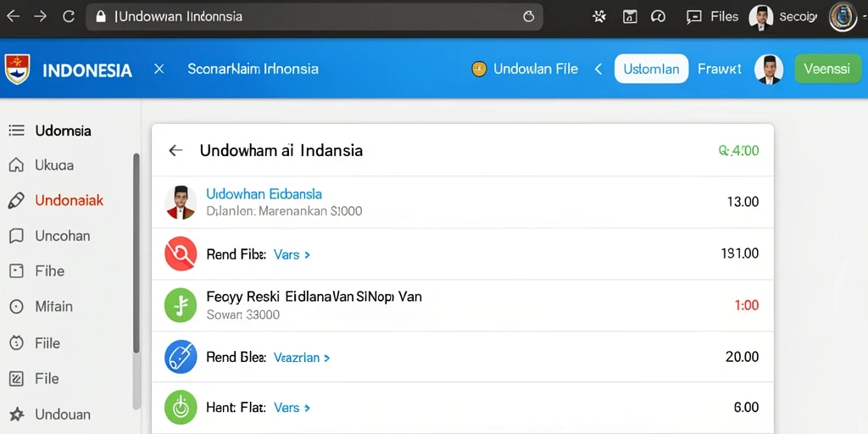The height and width of the screenshot is (434, 868).
Task: Click the edit-square icon beside File
Action: (17, 379)
